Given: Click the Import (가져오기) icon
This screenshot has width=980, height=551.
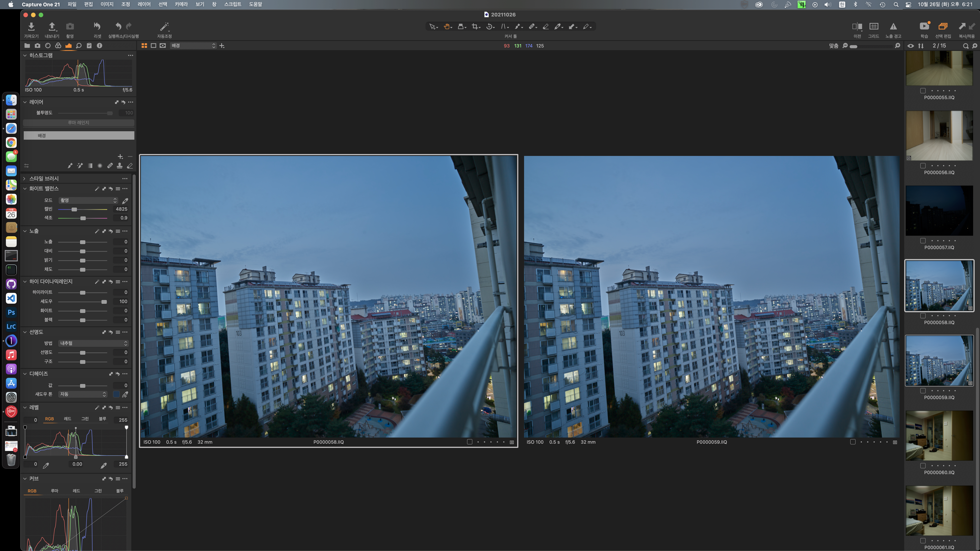Looking at the screenshot, I should [x=31, y=26].
